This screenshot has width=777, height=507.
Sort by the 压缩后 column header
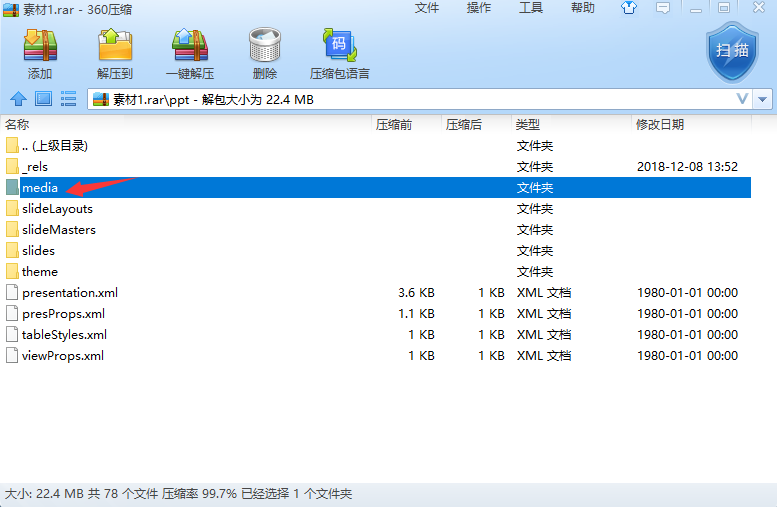pyautogui.click(x=476, y=124)
